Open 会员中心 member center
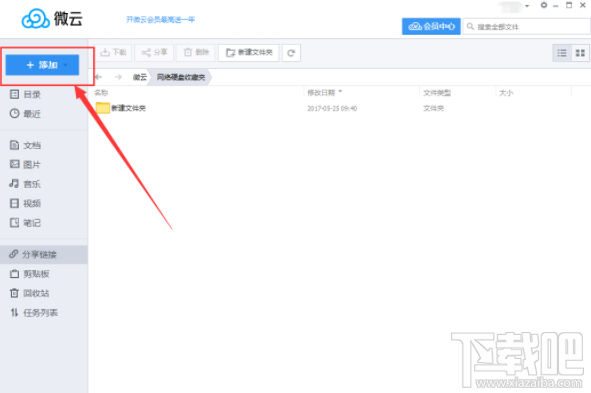 [431, 26]
